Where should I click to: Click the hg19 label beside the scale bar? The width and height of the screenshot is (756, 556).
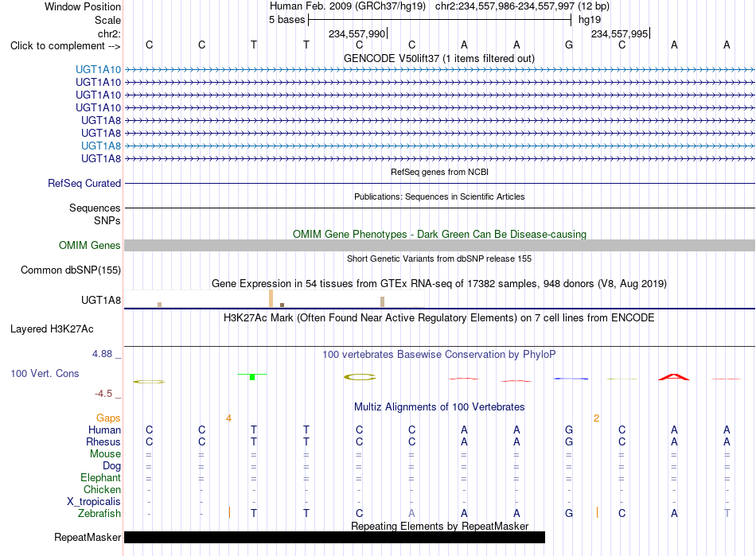coord(590,20)
